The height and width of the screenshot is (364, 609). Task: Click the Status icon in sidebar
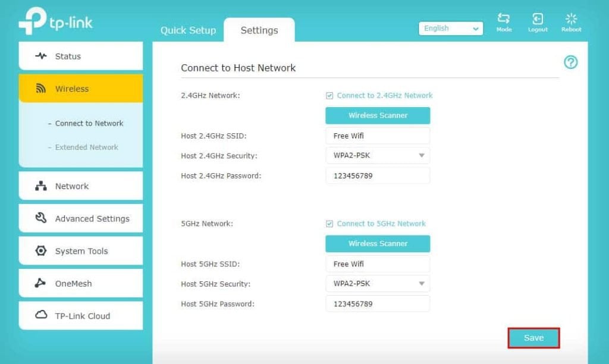pyautogui.click(x=40, y=56)
